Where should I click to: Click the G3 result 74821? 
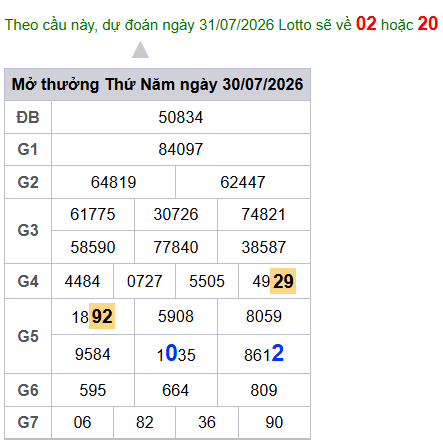point(264,214)
